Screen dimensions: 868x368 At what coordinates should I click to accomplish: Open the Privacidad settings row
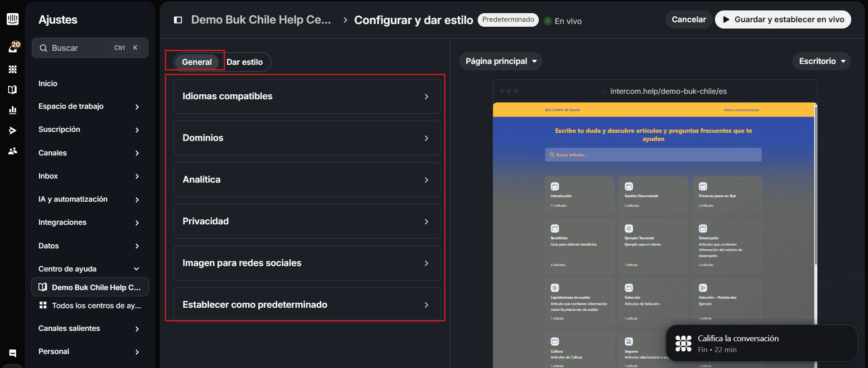[307, 222]
